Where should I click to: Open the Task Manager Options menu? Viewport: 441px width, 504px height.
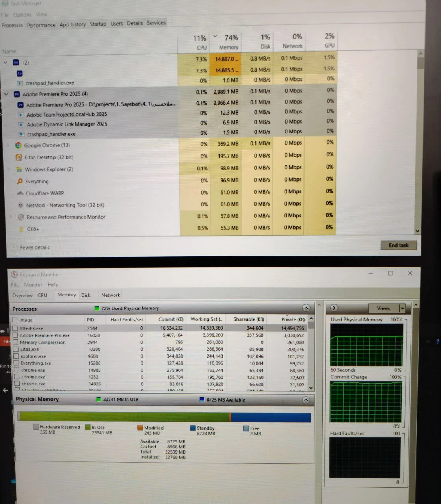point(22,15)
